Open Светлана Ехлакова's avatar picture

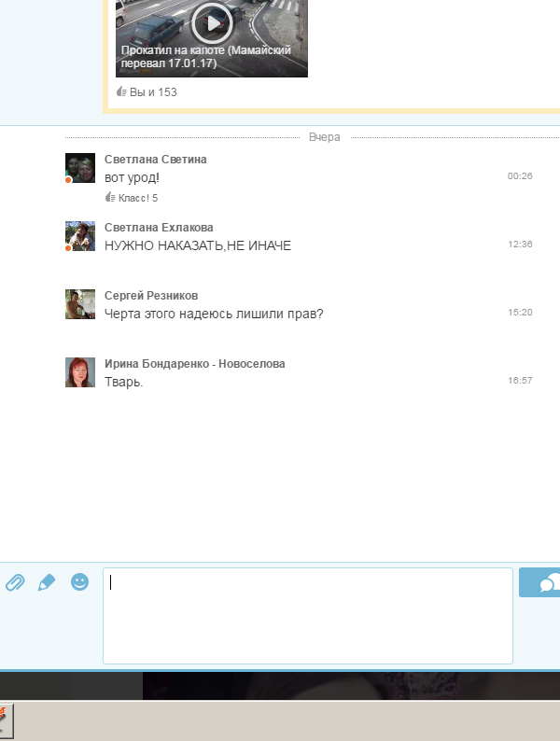(x=80, y=236)
